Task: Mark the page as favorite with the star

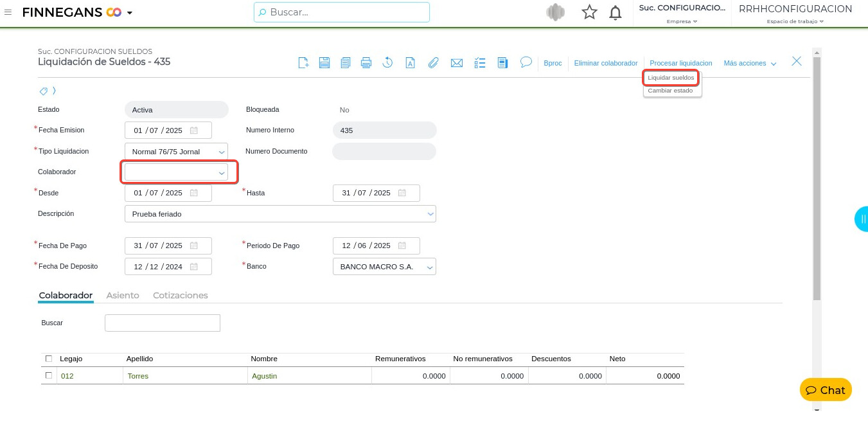Action: coord(589,12)
